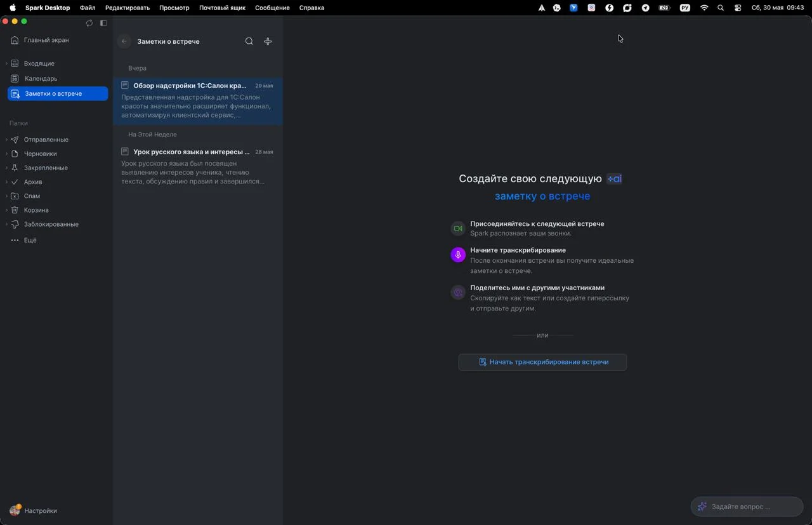Click the Telegram icon in the menu bar
The image size is (812, 525).
(645, 8)
